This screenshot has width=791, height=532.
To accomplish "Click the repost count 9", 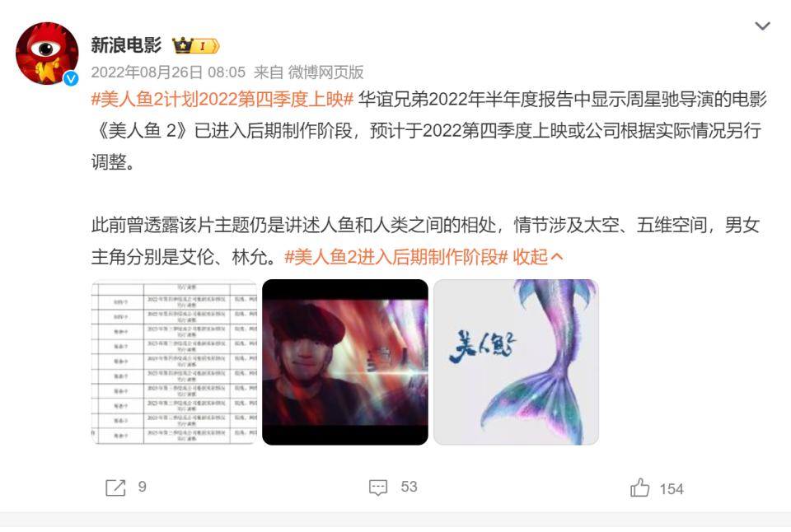I will coord(143,487).
